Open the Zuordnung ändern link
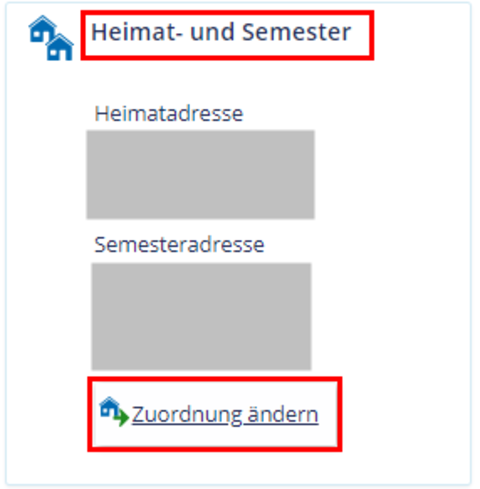 click(225, 414)
